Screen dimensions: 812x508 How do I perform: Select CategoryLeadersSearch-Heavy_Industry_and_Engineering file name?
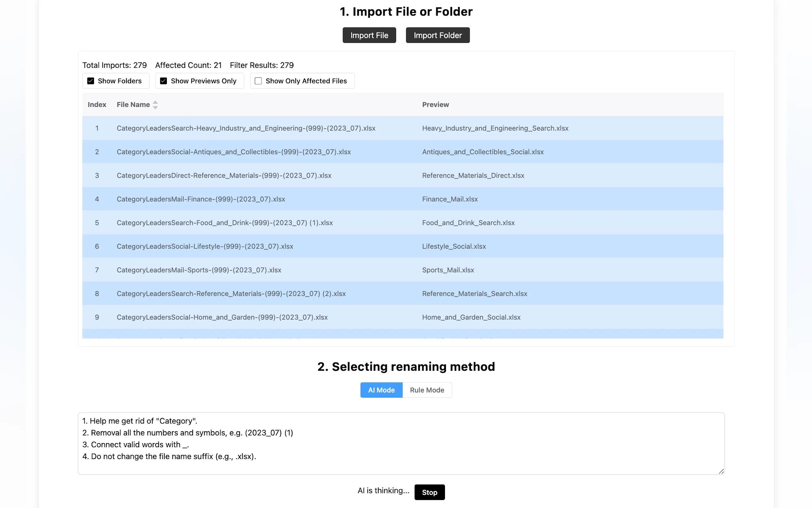pos(246,128)
